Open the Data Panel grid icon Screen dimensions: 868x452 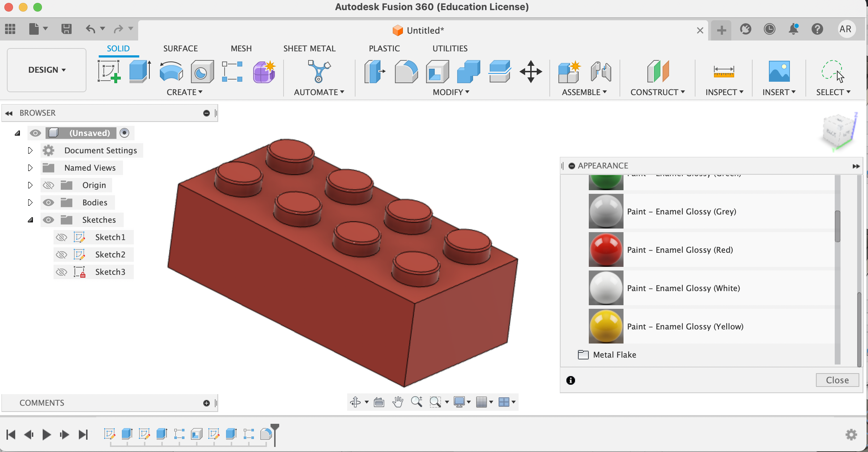[10, 29]
